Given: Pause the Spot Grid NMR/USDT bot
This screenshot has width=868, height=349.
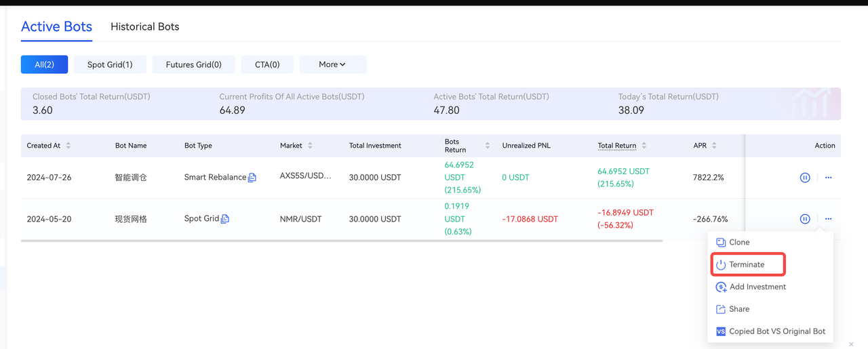Looking at the screenshot, I should (x=804, y=219).
